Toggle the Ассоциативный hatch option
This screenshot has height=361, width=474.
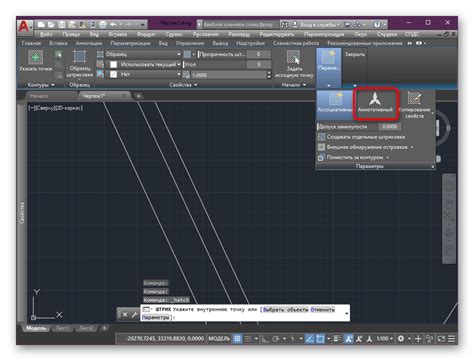tap(335, 103)
